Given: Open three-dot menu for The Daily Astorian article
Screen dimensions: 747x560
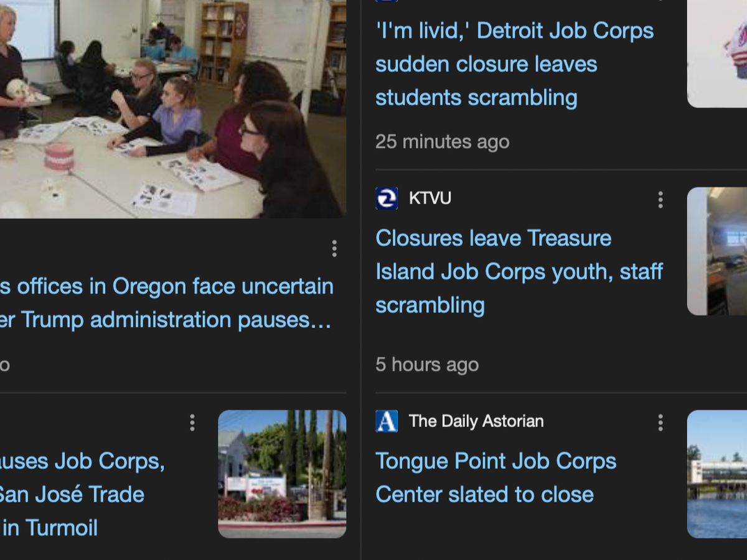Looking at the screenshot, I should point(660,423).
